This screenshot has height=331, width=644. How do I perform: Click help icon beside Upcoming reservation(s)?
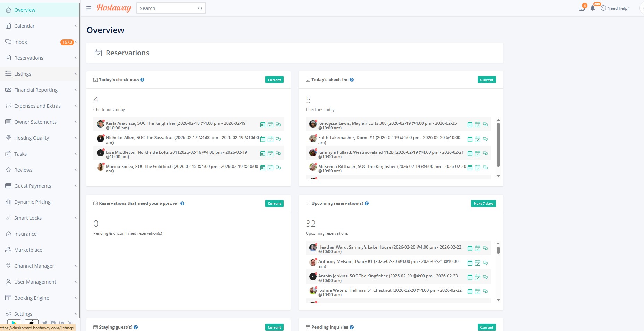pos(367,203)
